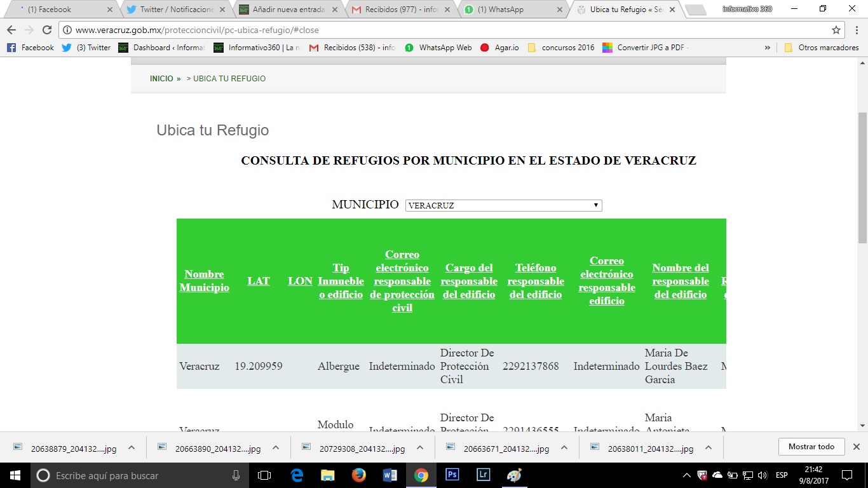This screenshot has width=868, height=488.
Task: Open Firefox from the taskbar
Action: click(358, 475)
